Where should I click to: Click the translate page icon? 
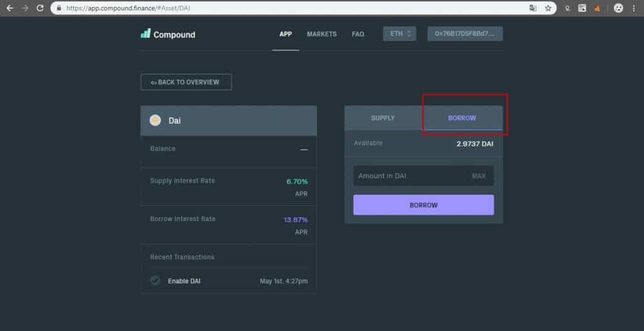point(533,8)
